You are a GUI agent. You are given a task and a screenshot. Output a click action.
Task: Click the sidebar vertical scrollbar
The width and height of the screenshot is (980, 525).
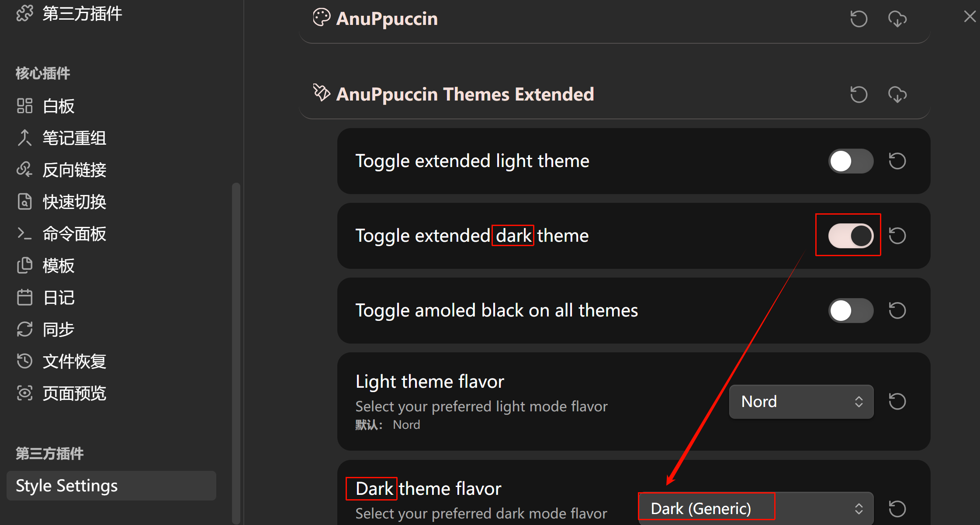[x=236, y=350]
